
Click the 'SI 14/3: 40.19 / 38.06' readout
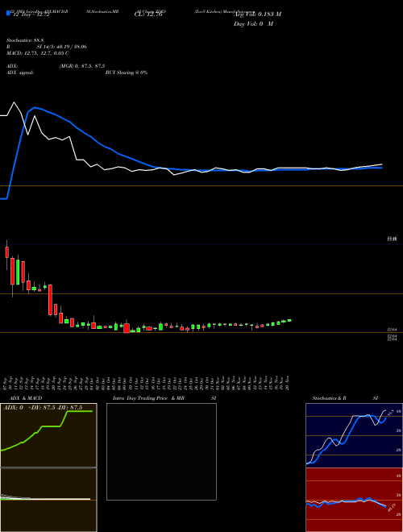click(x=62, y=47)
